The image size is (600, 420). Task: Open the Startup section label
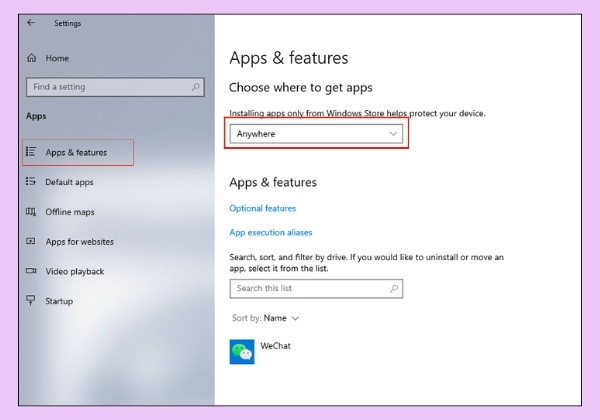coord(59,301)
